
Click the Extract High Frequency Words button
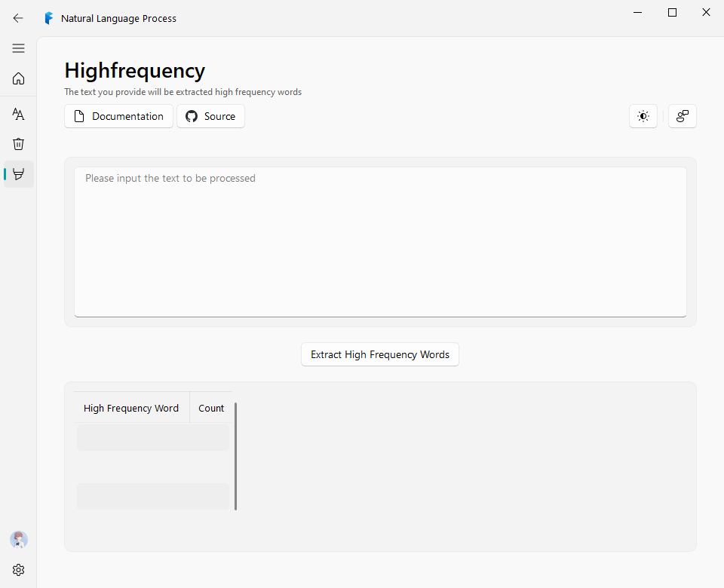pyautogui.click(x=379, y=354)
